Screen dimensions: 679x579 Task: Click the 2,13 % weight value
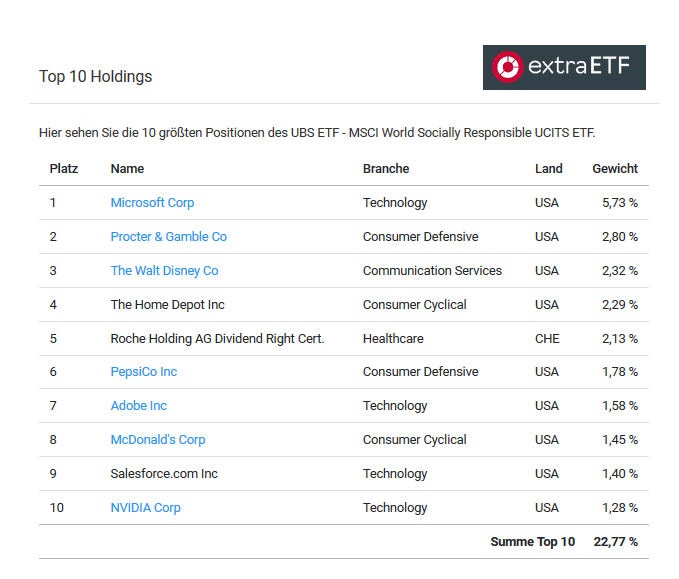[x=620, y=339]
